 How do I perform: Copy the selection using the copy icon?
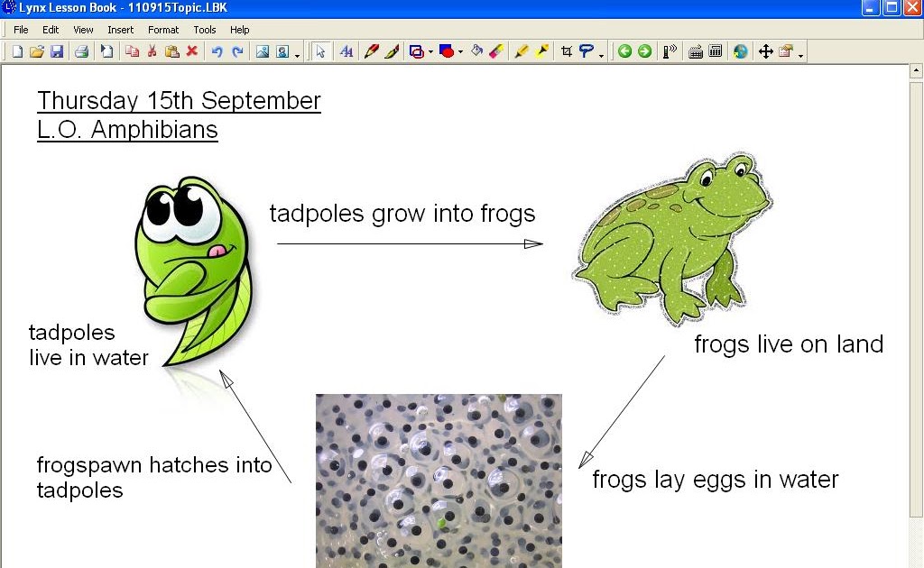[x=132, y=51]
